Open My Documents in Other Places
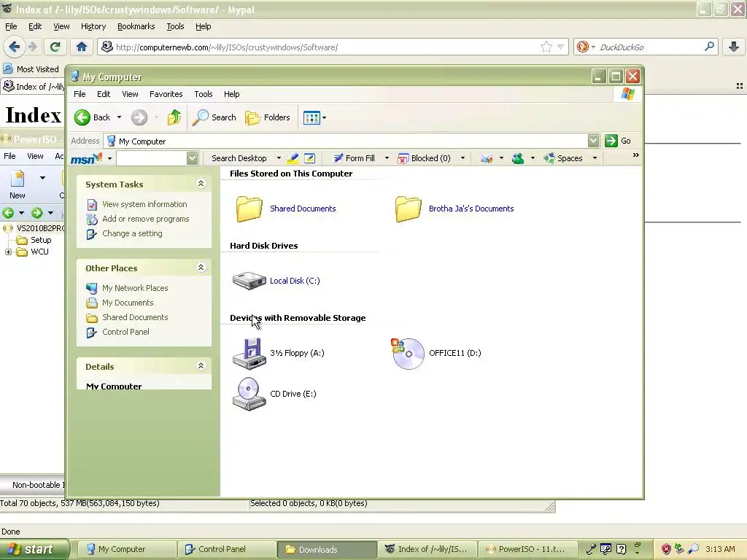 (x=128, y=303)
